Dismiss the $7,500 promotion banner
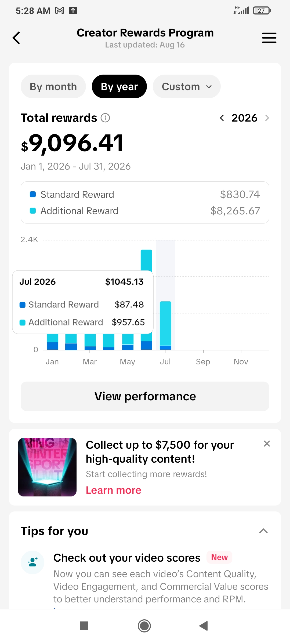This screenshot has width=290, height=644. [x=267, y=444]
